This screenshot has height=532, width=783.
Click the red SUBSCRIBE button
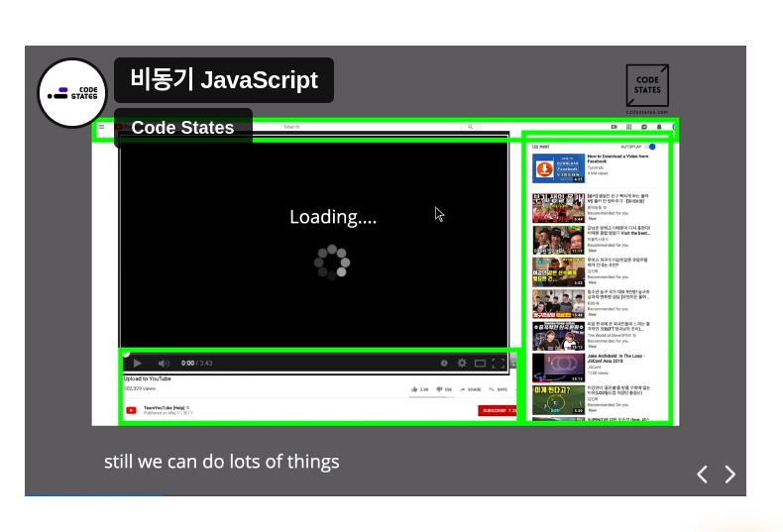(x=498, y=410)
